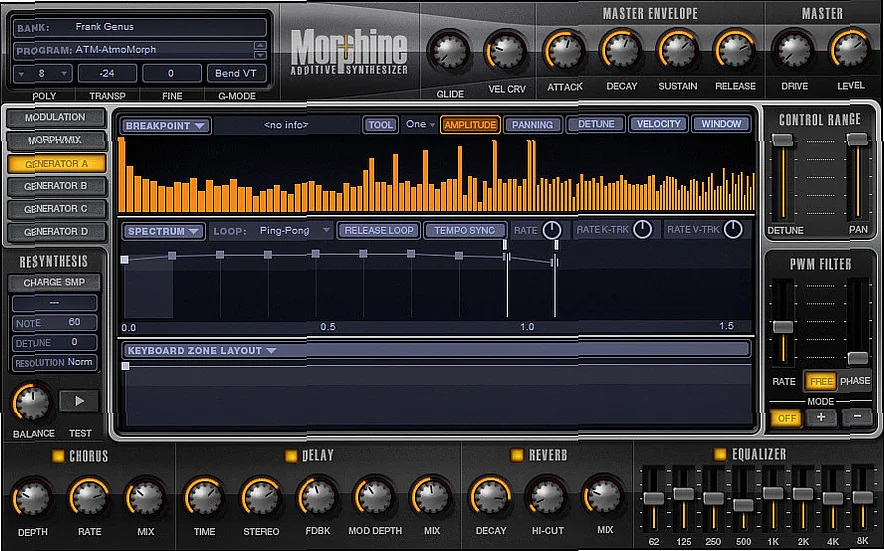Open the Modulation page

(x=55, y=117)
